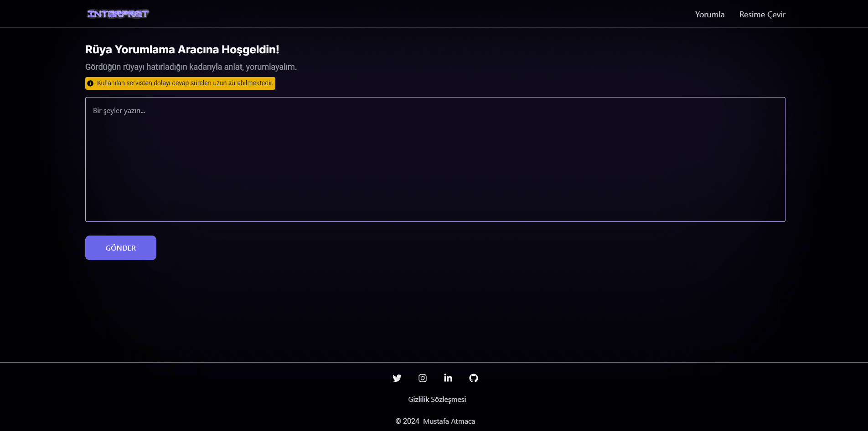Focus the dream description text area
The width and height of the screenshot is (868, 431).
click(x=435, y=159)
